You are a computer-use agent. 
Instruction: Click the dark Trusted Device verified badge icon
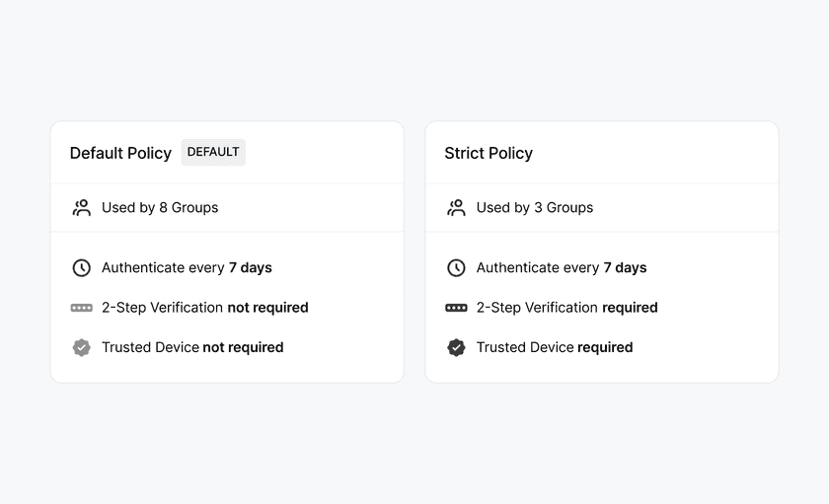pyautogui.click(x=456, y=347)
